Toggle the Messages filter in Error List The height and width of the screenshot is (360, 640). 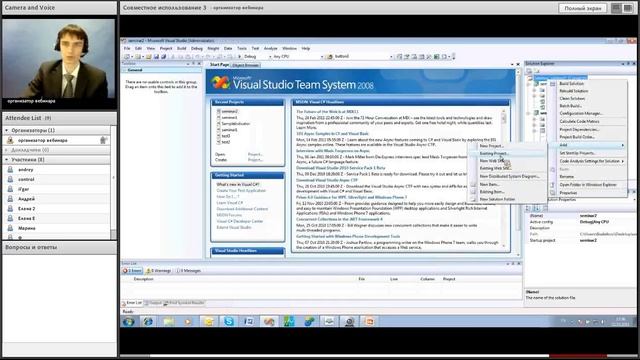(189, 271)
